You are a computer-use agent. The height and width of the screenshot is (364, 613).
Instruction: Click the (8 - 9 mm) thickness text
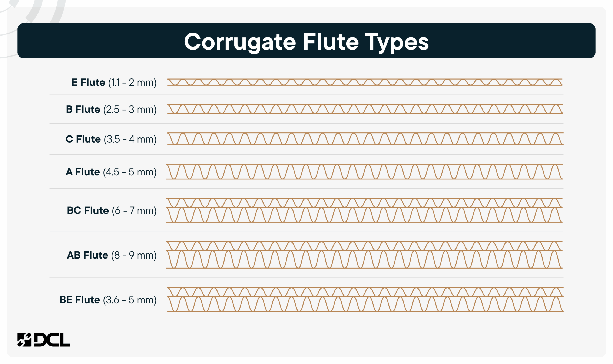[x=134, y=255]
